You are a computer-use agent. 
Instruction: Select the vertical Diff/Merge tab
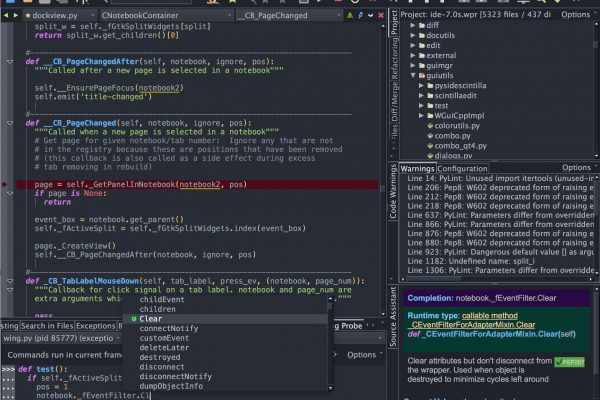pos(394,101)
